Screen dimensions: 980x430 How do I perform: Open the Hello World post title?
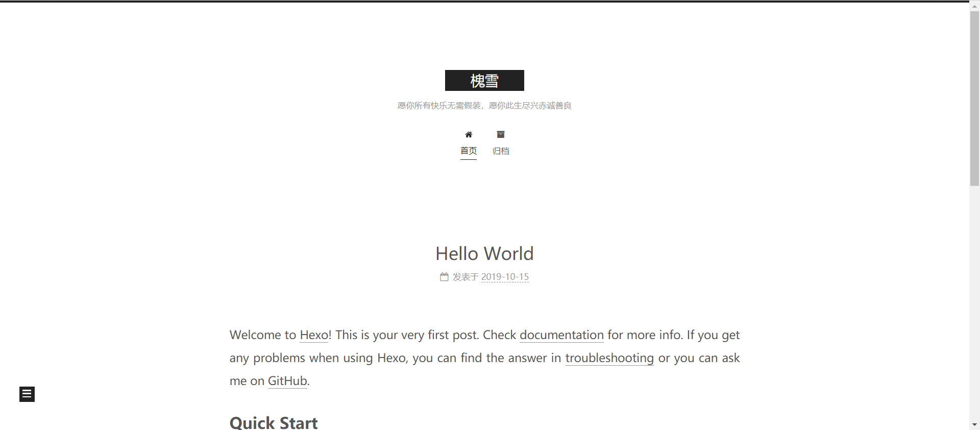tap(484, 254)
